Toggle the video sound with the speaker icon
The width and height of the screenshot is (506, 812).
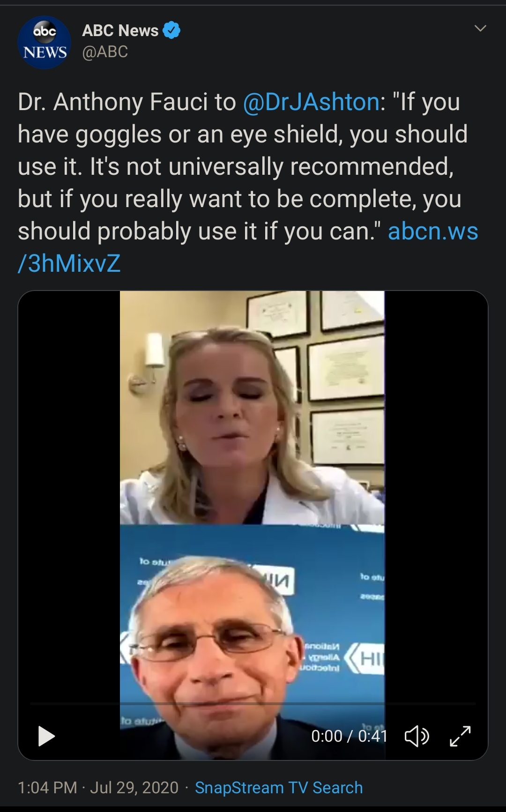[417, 736]
